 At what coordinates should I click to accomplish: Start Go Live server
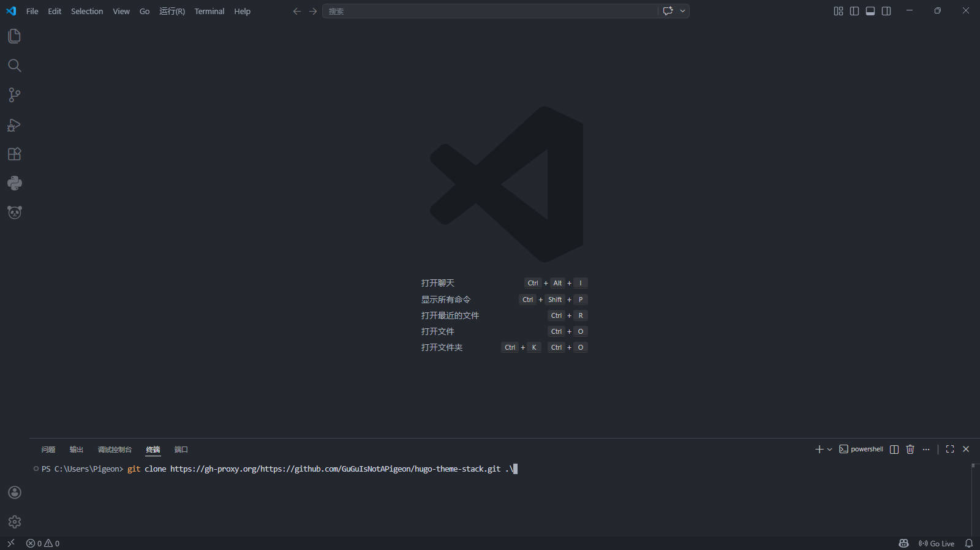[x=937, y=543]
